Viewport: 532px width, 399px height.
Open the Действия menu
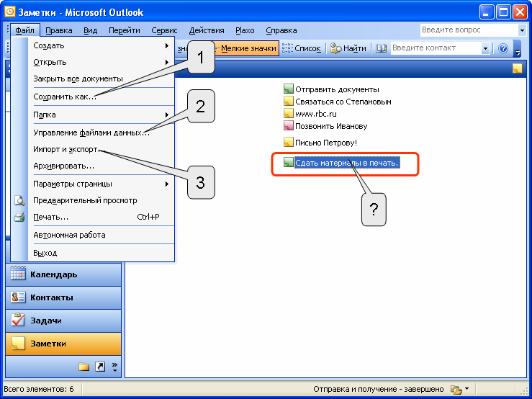point(207,30)
